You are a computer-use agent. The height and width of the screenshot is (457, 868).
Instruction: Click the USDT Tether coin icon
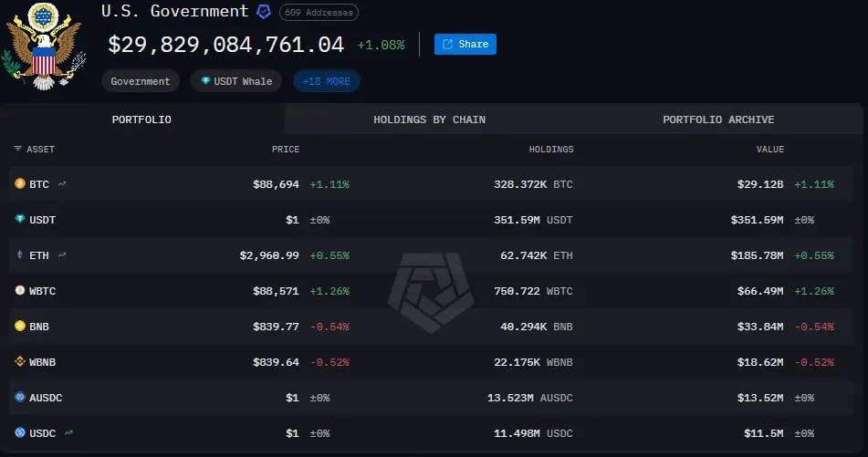point(20,220)
